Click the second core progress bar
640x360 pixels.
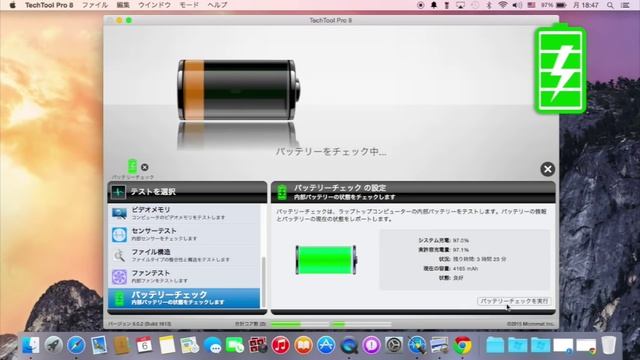(361, 324)
